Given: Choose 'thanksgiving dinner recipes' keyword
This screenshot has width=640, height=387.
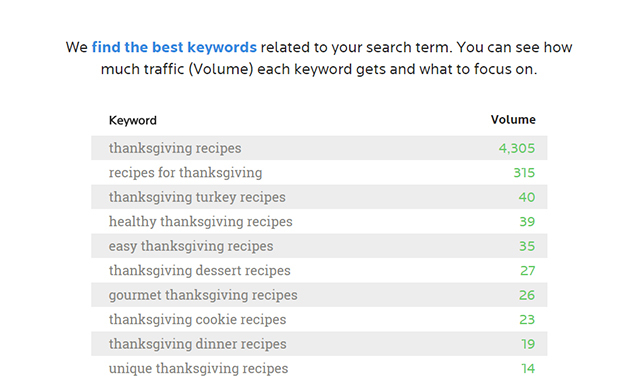Looking at the screenshot, I should [198, 344].
